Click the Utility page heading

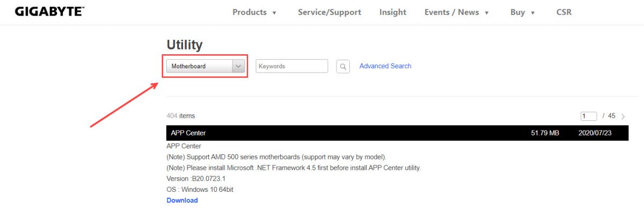coord(185,45)
